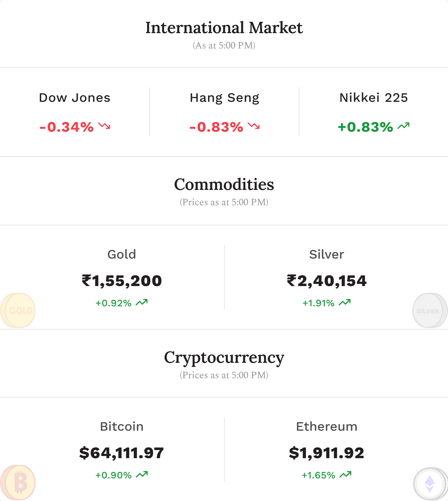Click the Bitcoin coin icon

(18, 482)
